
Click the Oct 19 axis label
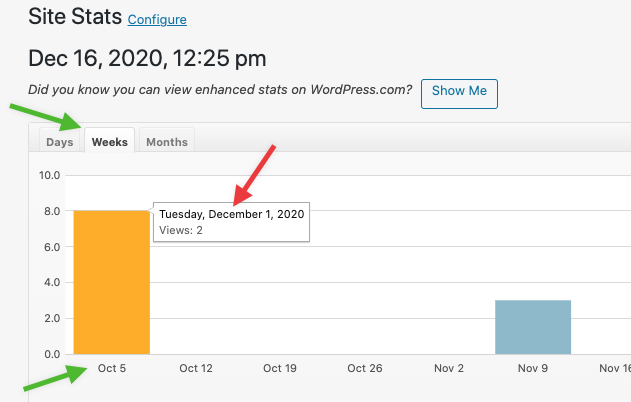(x=280, y=368)
